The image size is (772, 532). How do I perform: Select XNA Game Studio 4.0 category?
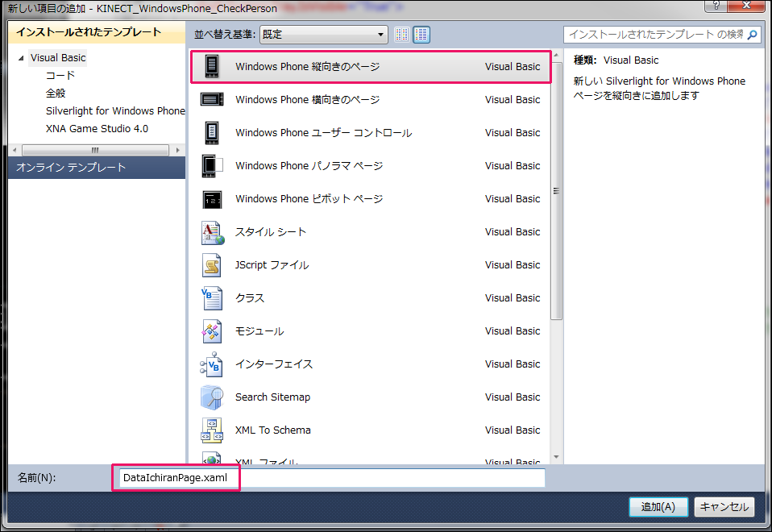coord(97,129)
